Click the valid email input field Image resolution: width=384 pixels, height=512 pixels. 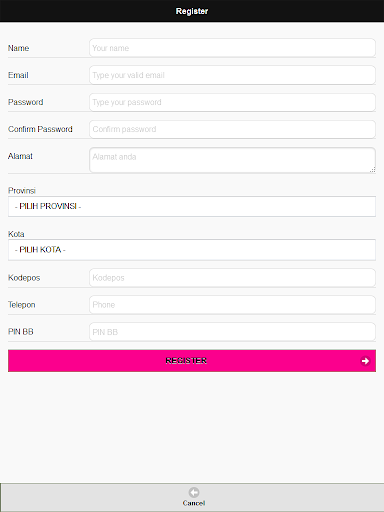(232, 75)
